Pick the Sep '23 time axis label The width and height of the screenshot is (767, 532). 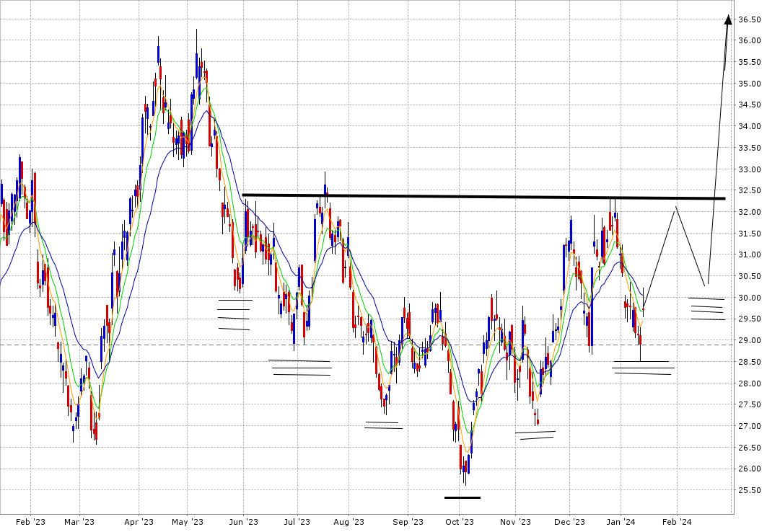[x=408, y=522]
